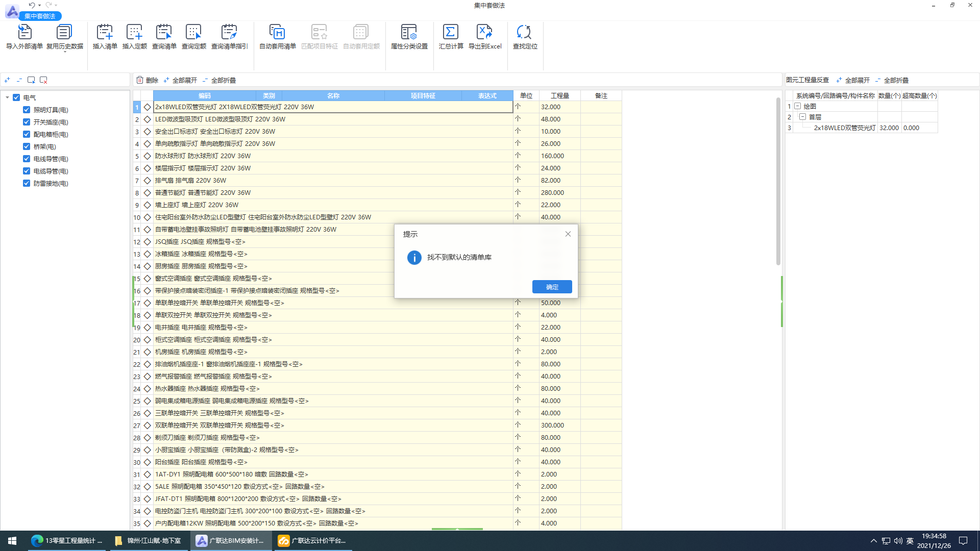Click the delete 删除 trash icon
Screen dimensions: 980x551
[x=140, y=80]
